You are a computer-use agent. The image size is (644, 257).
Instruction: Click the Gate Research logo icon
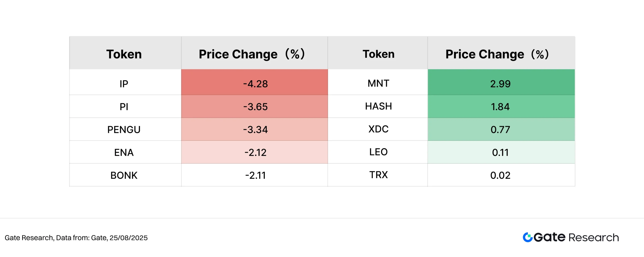(x=527, y=237)
